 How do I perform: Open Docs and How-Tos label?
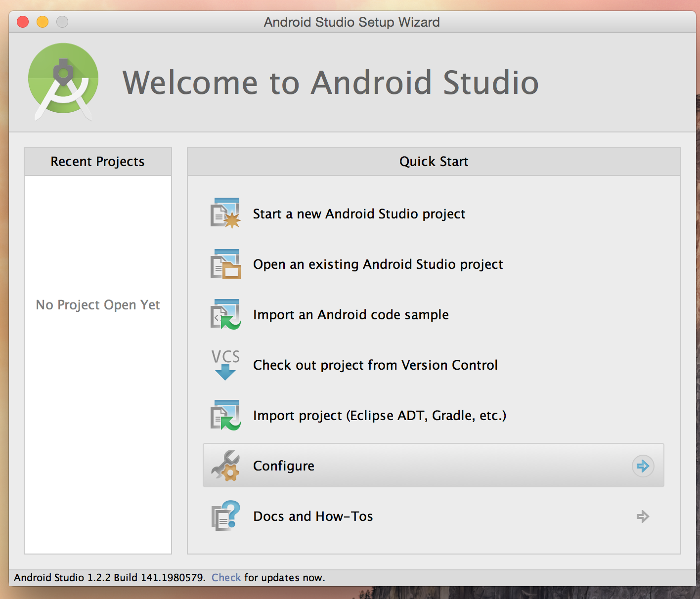tap(313, 516)
